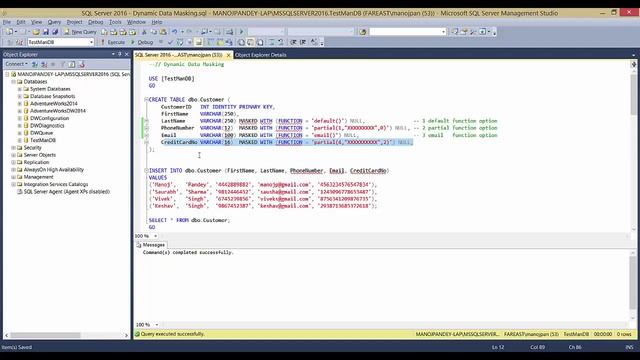Open the editor zoom 100% dropdown

click(x=156, y=236)
